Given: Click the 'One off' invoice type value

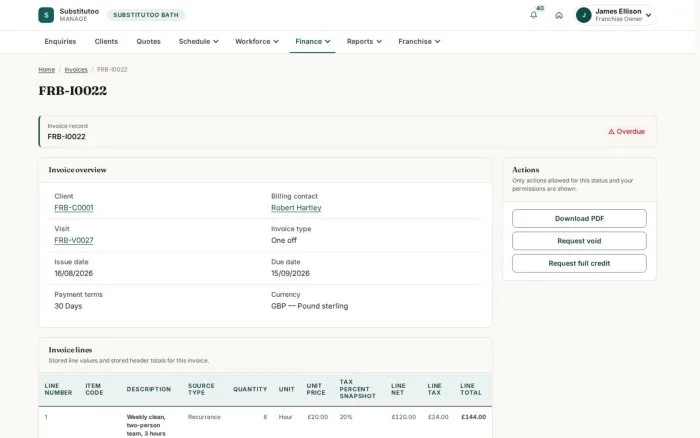Looking at the screenshot, I should point(283,240).
